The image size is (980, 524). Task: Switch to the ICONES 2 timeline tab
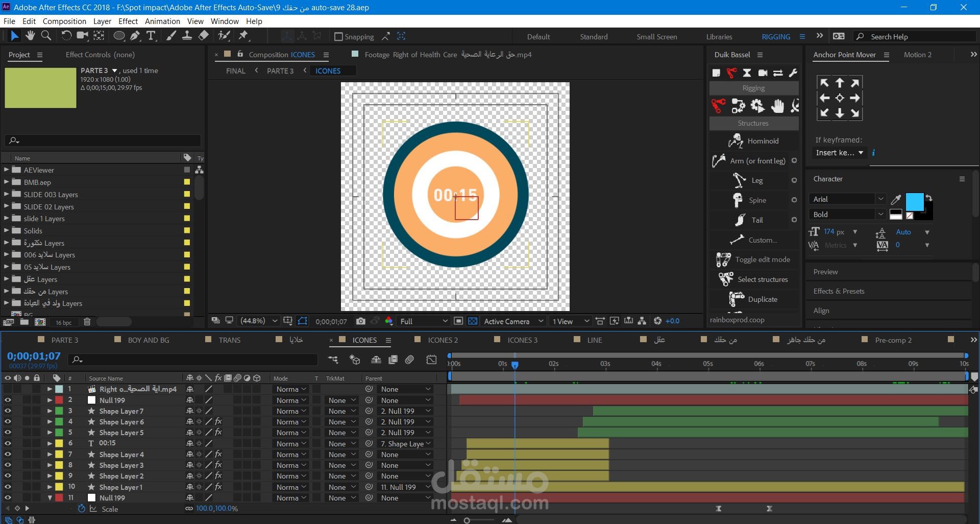tap(443, 340)
